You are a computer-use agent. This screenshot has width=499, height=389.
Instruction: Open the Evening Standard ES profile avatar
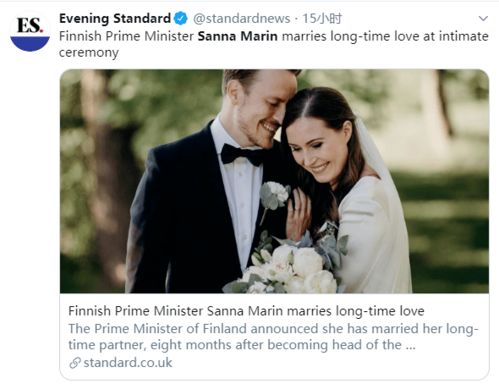click(30, 32)
